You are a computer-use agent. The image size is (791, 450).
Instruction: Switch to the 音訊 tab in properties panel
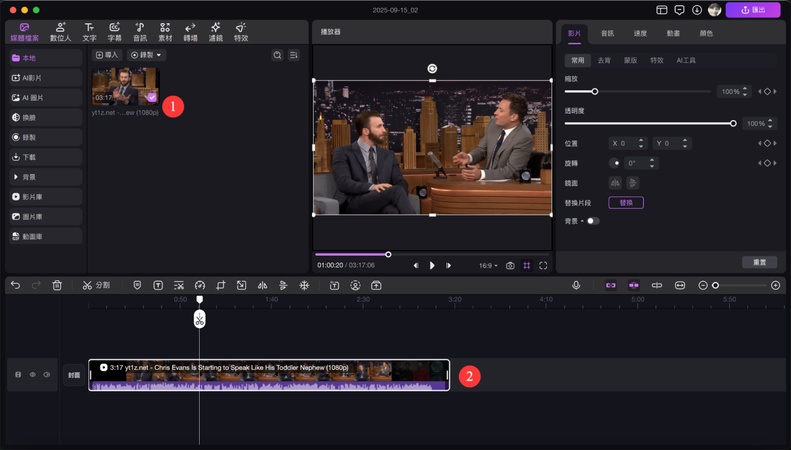[607, 33]
